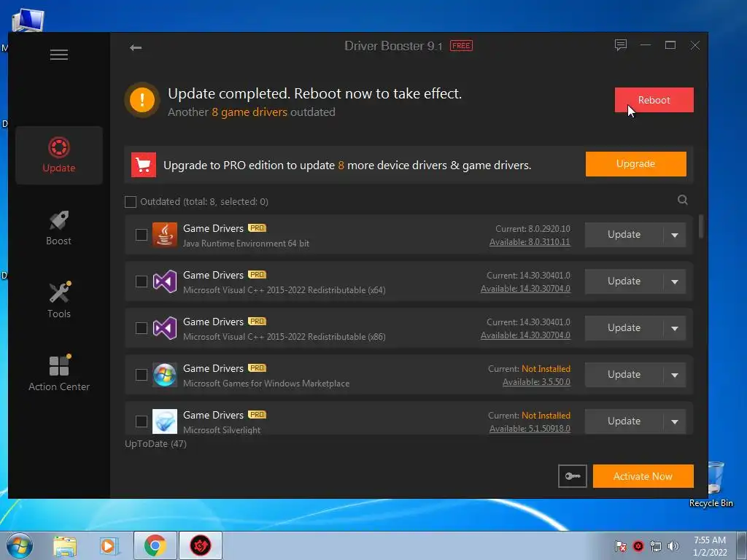Click the license key icon button
Image resolution: width=747 pixels, height=560 pixels.
(x=572, y=476)
